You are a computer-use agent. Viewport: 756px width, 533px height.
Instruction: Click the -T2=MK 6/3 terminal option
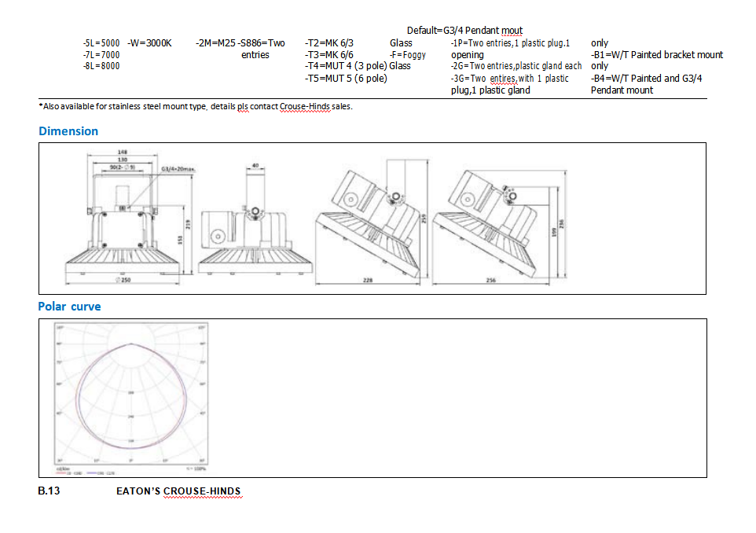[x=329, y=43]
